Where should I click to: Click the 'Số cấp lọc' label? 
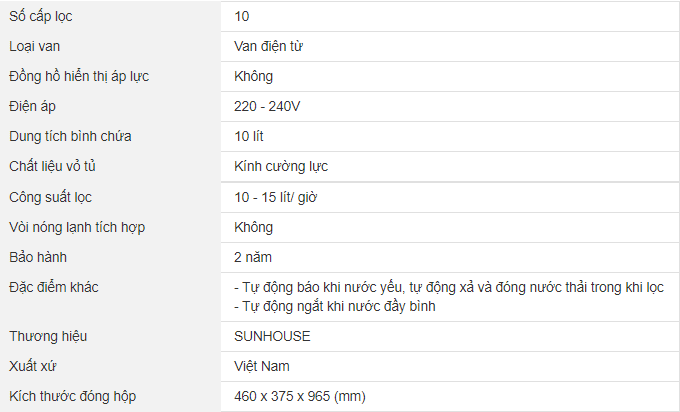[41, 16]
